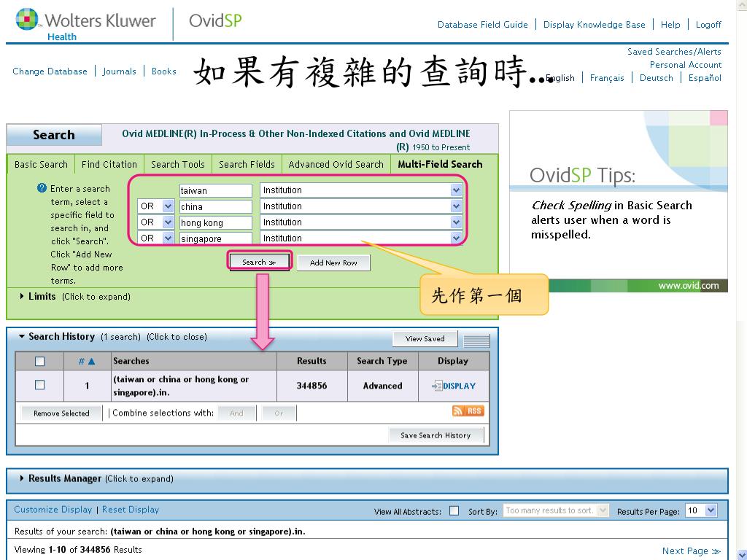Check the select-all searches checkbox in header
Image resolution: width=747 pixels, height=560 pixels.
40,362
